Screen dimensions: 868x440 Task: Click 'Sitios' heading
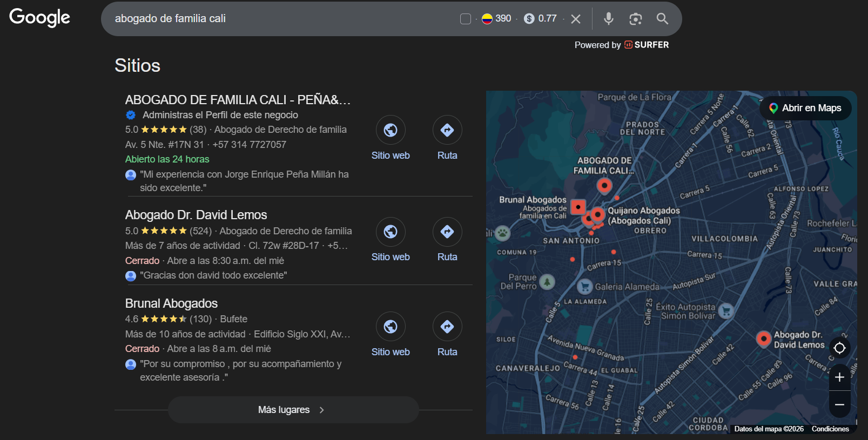click(x=137, y=65)
